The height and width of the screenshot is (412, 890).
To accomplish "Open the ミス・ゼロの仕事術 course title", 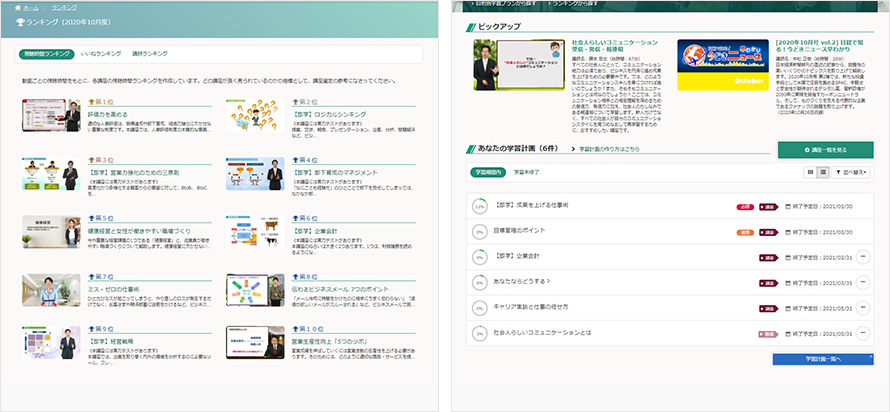I will [114, 290].
